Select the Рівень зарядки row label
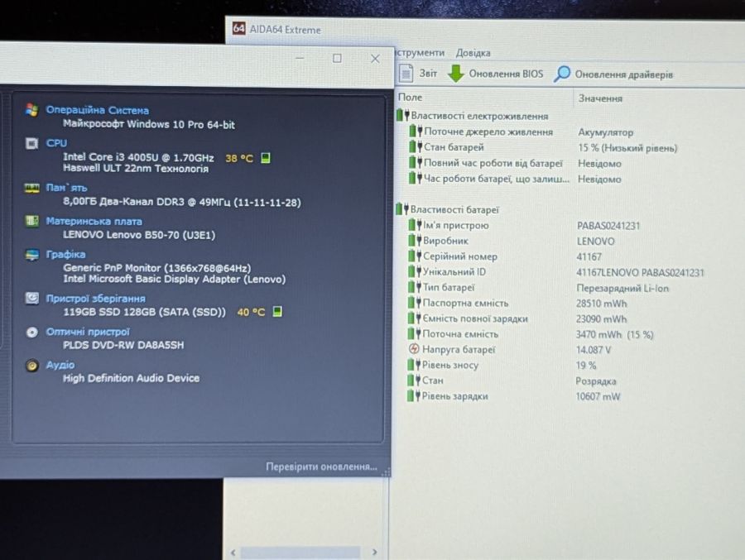The height and width of the screenshot is (560, 745). [454, 396]
